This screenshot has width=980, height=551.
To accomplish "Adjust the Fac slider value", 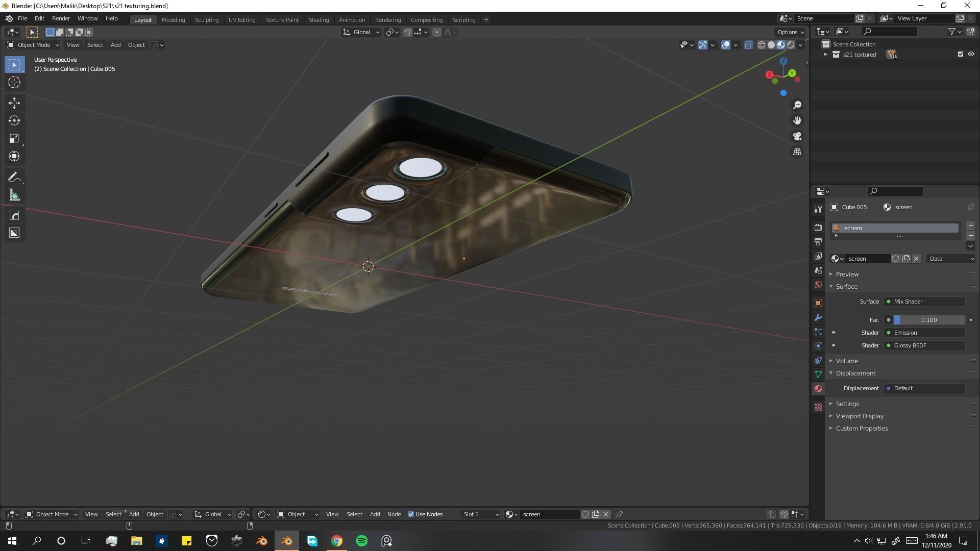I will (928, 320).
